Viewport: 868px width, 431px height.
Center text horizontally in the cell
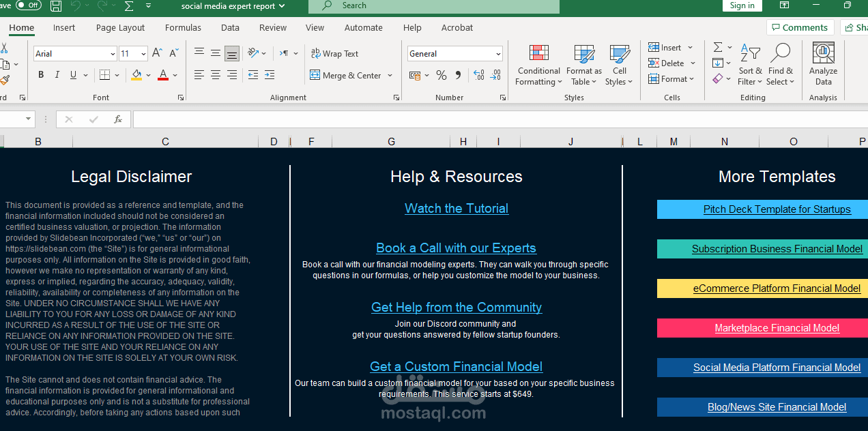pos(216,75)
